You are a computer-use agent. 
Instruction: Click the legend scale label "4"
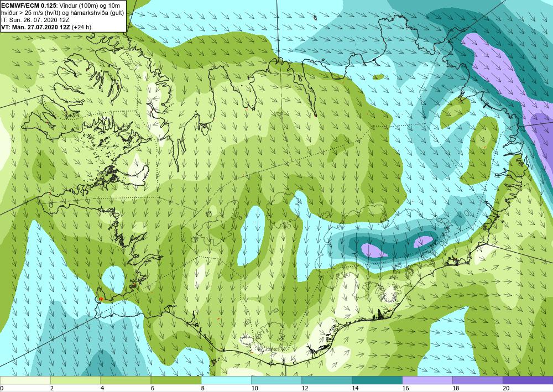pyautogui.click(x=102, y=388)
